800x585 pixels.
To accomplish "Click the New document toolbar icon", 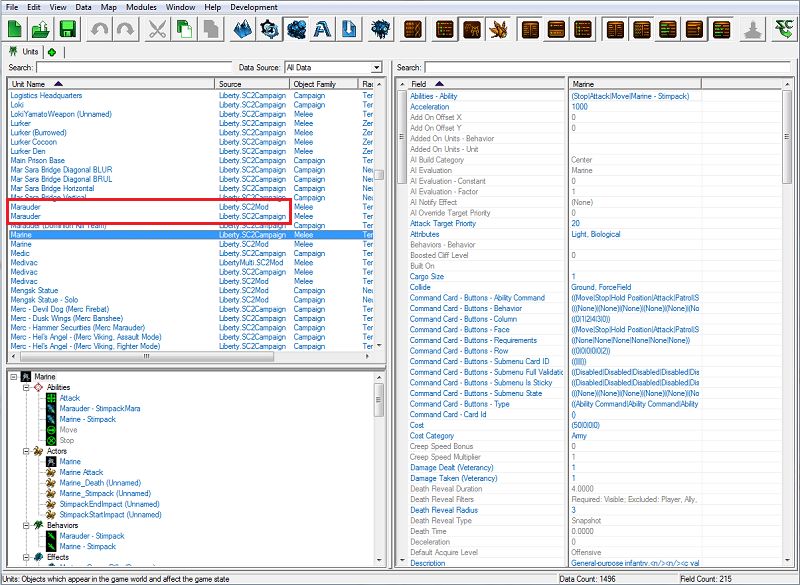I will (15, 29).
